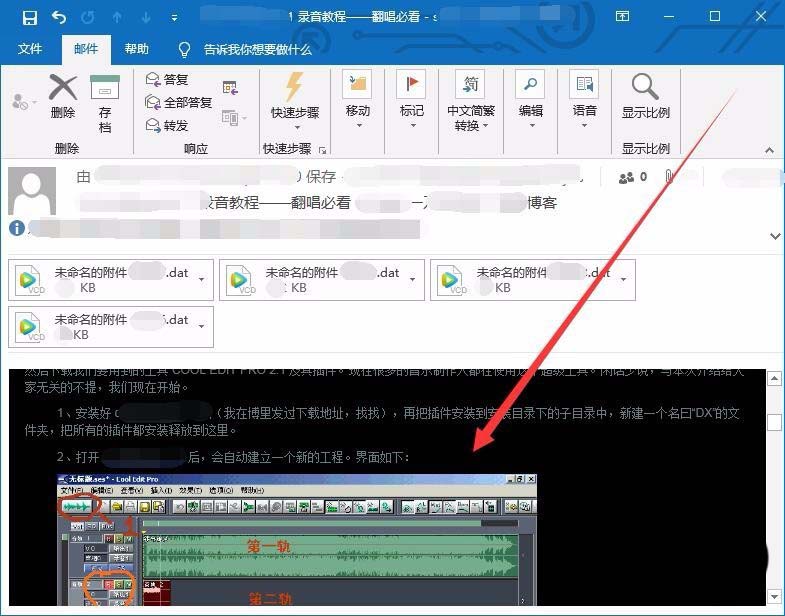Delete the message using 删除

[63, 97]
